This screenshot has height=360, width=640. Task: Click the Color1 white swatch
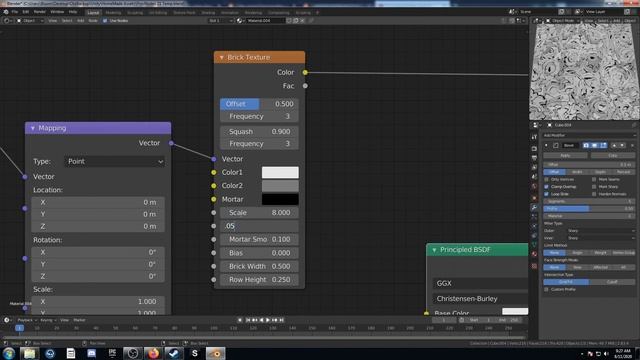pos(280,172)
